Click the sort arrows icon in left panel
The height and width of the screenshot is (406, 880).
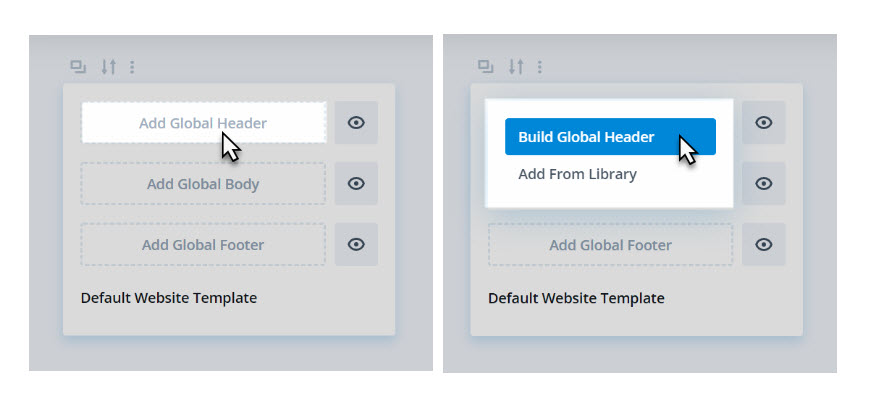[108, 67]
